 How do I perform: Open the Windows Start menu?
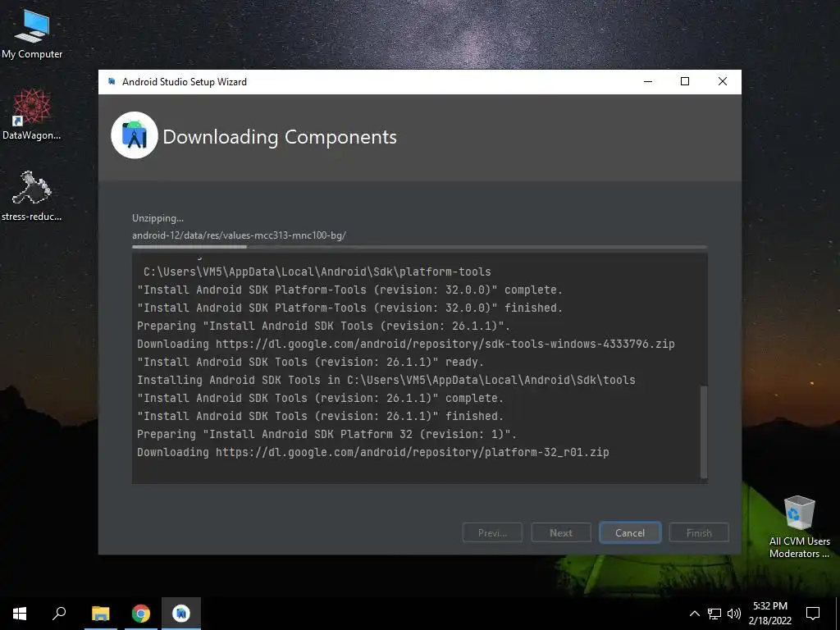point(20,614)
